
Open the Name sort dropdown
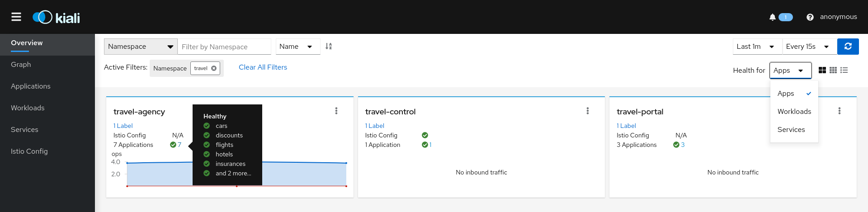click(x=297, y=47)
